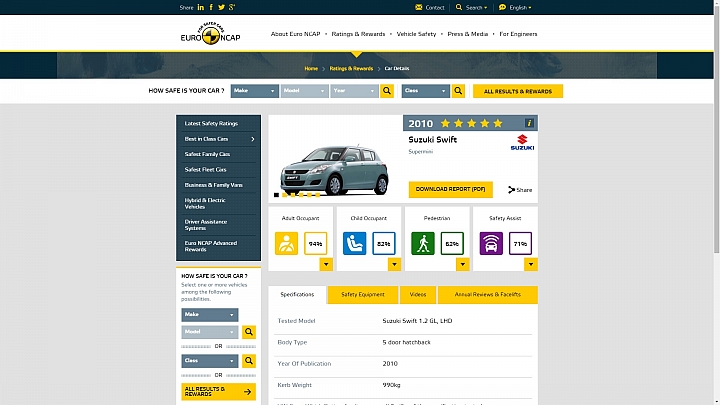
Task: Expand Safety Assist details arrow
Action: (x=531, y=264)
